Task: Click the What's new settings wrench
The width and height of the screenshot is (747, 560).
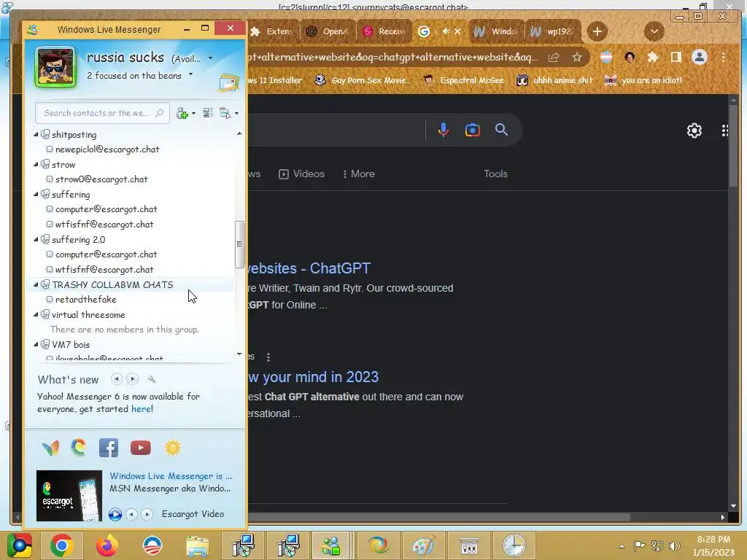Action: coord(152,379)
